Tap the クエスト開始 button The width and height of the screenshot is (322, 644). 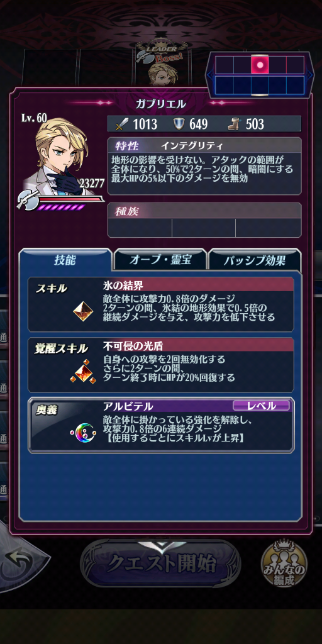click(x=160, y=564)
